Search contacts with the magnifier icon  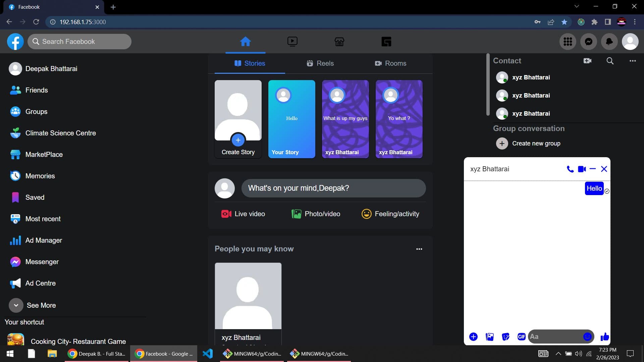(x=610, y=61)
